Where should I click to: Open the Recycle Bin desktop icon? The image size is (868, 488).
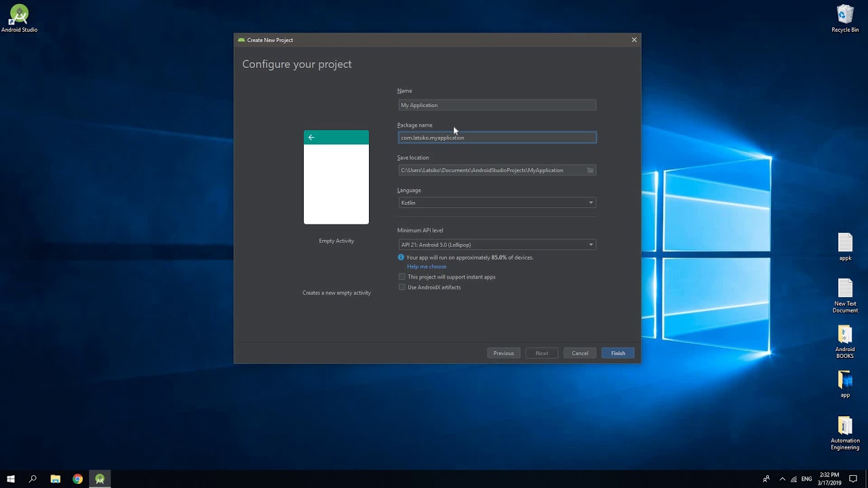click(845, 19)
